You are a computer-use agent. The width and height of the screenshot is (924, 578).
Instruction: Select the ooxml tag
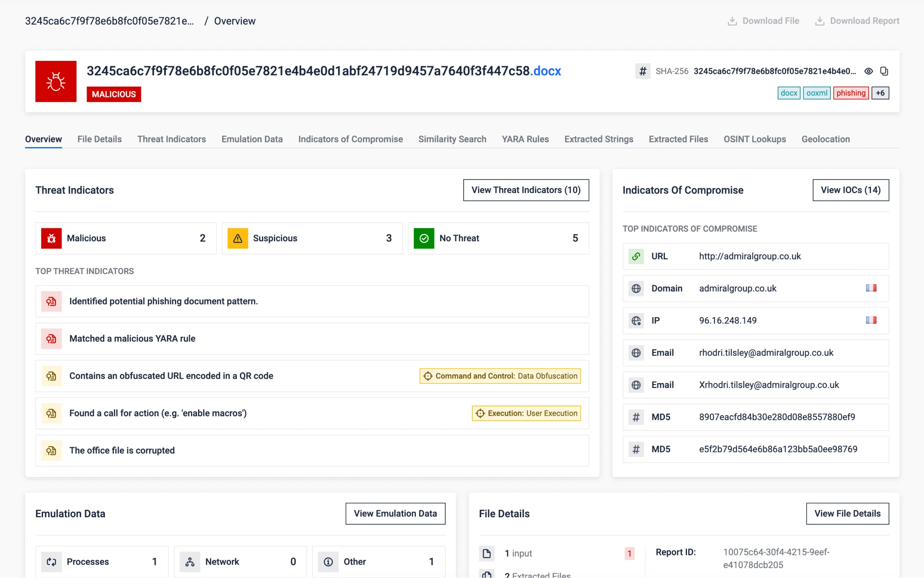coord(816,93)
